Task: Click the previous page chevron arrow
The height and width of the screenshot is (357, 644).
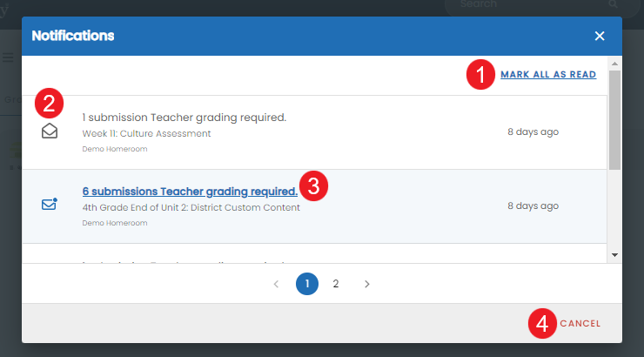Action: click(277, 284)
